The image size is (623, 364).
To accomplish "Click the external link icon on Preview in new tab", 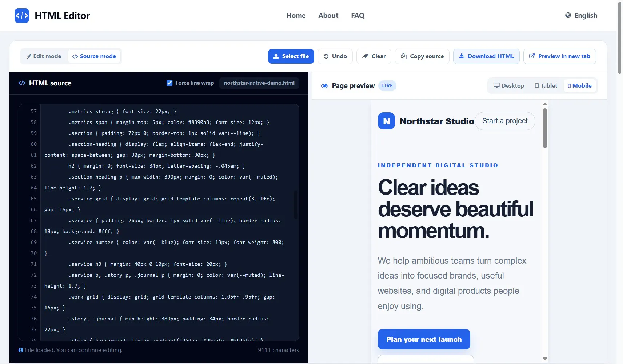I will [532, 56].
